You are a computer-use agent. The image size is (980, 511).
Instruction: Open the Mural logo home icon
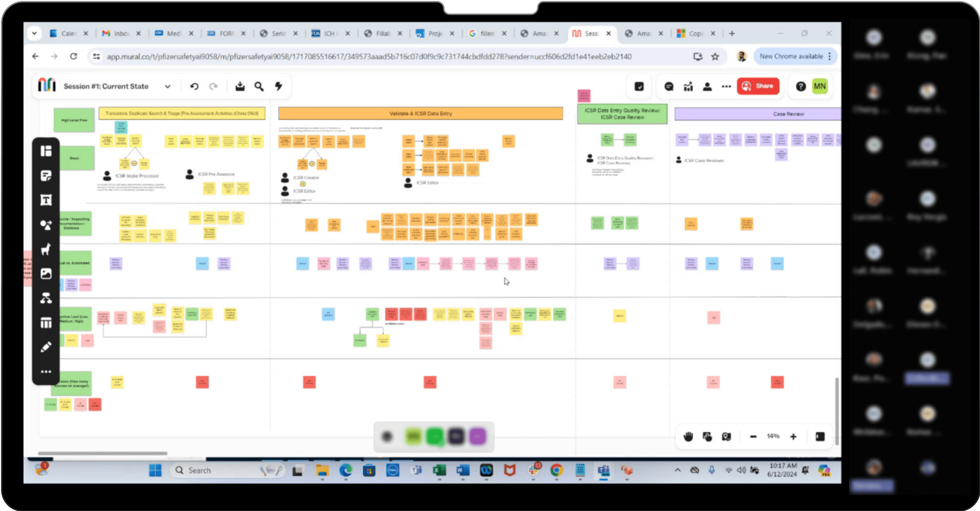point(47,85)
